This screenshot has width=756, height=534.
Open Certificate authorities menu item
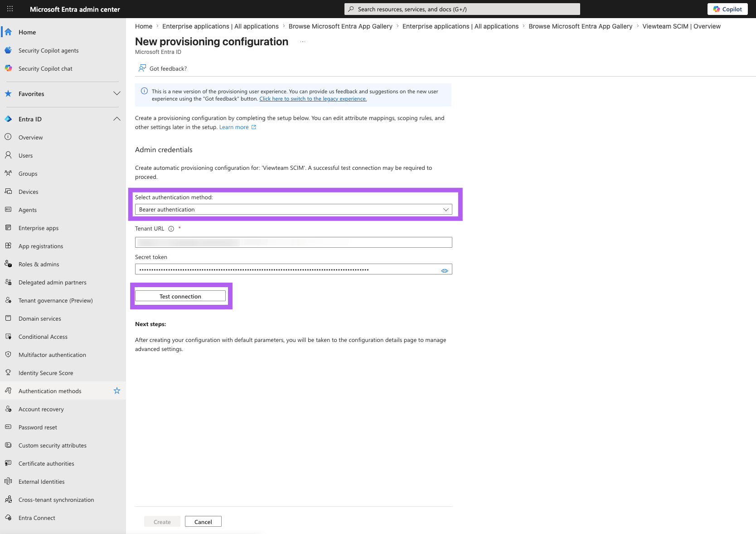pos(46,463)
